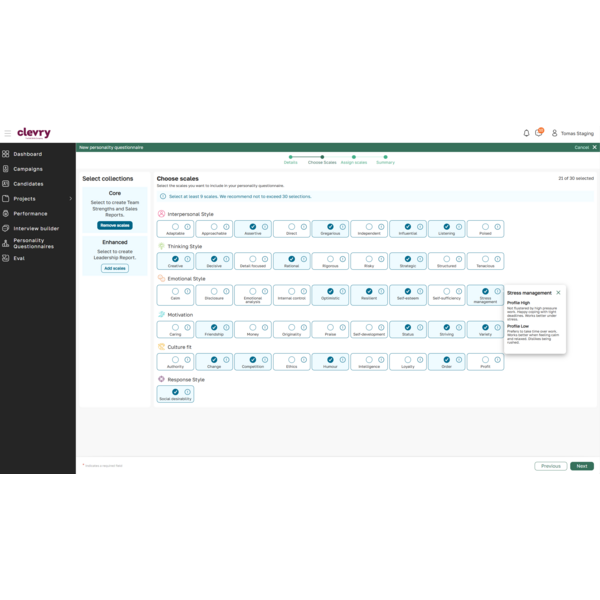600x600 pixels.
Task: Jump to the Summary step
Action: (385, 160)
